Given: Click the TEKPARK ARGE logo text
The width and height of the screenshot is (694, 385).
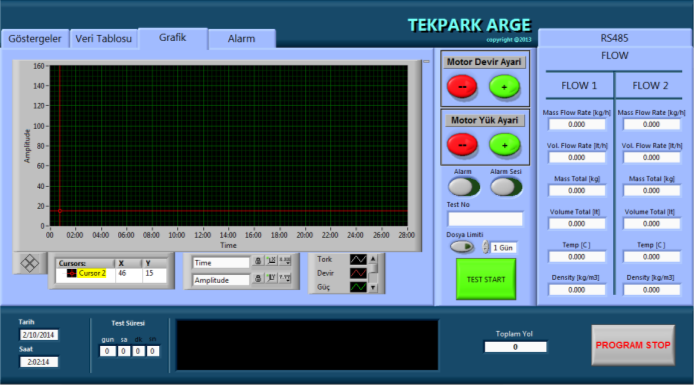Looking at the screenshot, I should (x=469, y=25).
